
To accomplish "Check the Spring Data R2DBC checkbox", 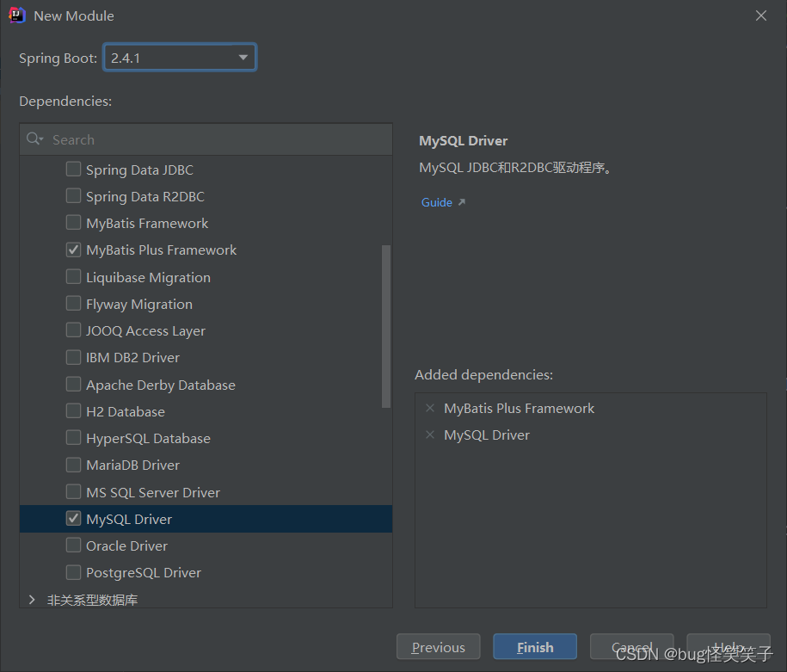I will point(73,196).
